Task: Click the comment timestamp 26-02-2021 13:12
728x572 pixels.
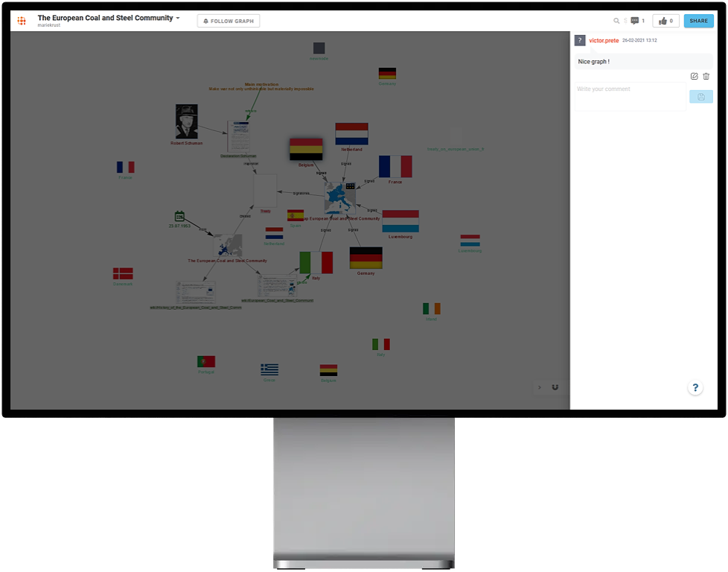Action: point(639,40)
